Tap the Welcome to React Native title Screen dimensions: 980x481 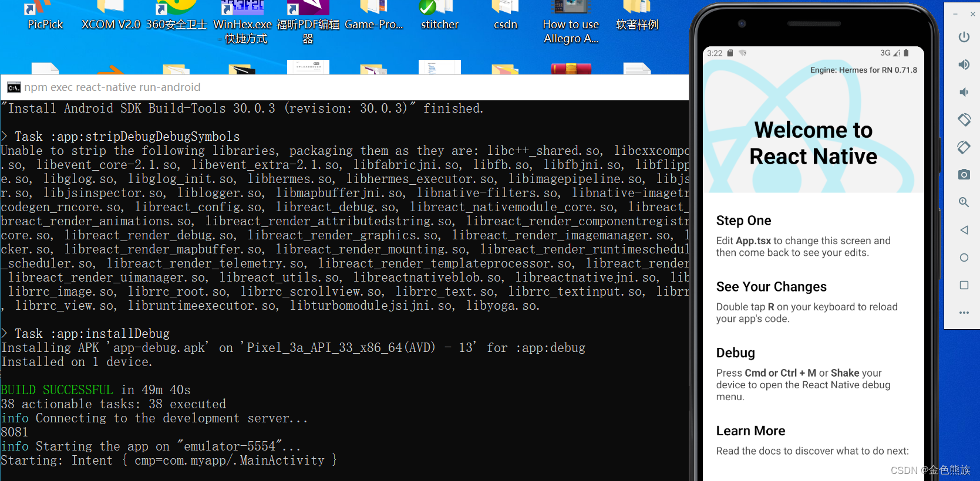(x=813, y=143)
